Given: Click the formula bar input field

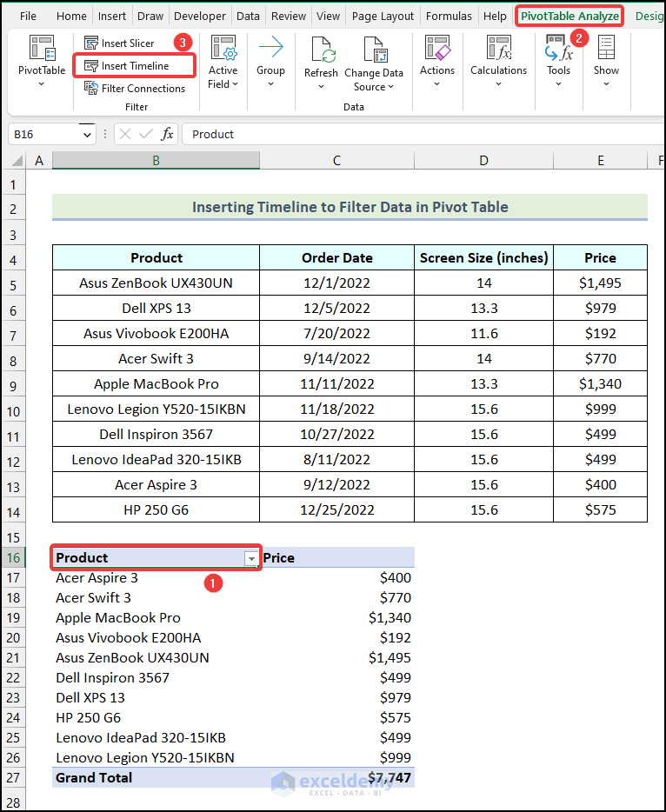Looking at the screenshot, I should 417,135.
